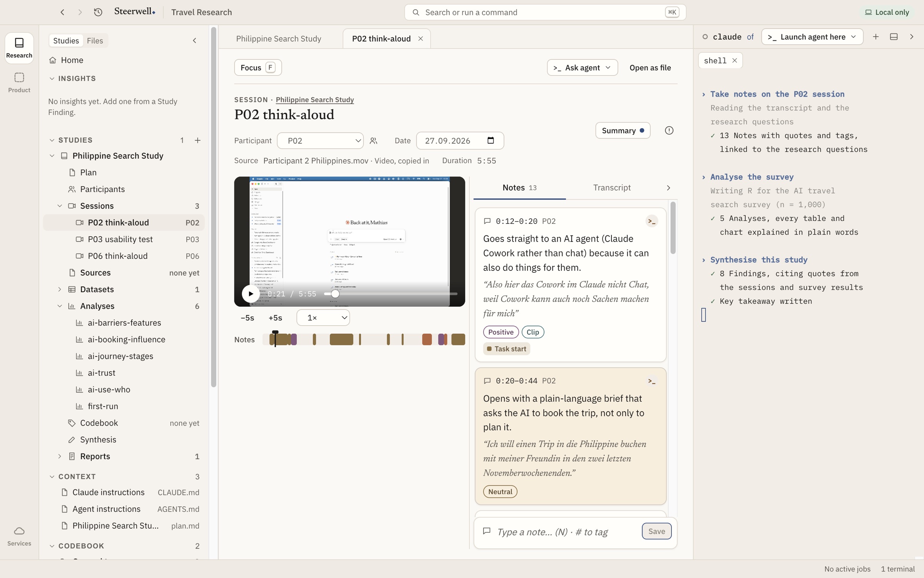The image size is (924, 578).
Task: Save the typed note
Action: (656, 531)
